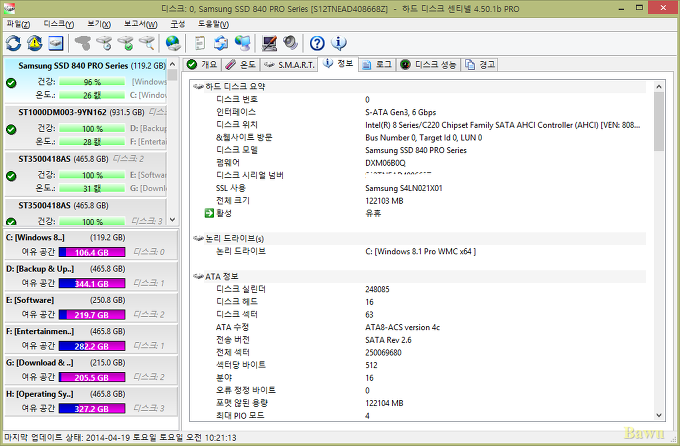This screenshot has width=680, height=446.
Task: Collapse the ATA 정보 section
Action: pos(198,276)
